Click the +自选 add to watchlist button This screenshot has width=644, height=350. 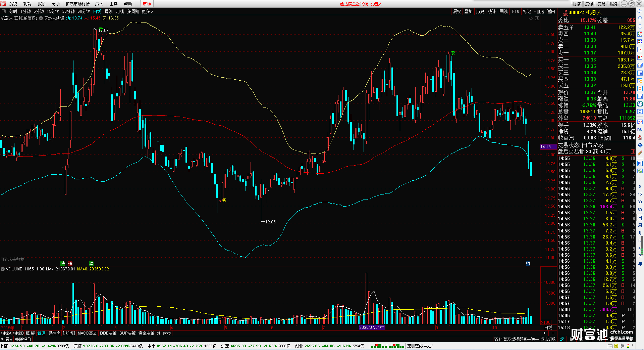[x=539, y=11]
